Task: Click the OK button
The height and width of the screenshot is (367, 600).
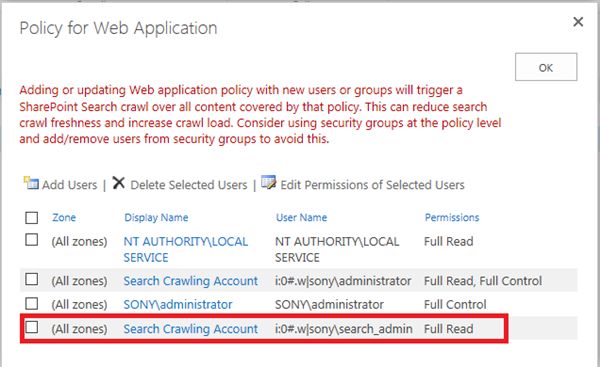Action: click(546, 67)
